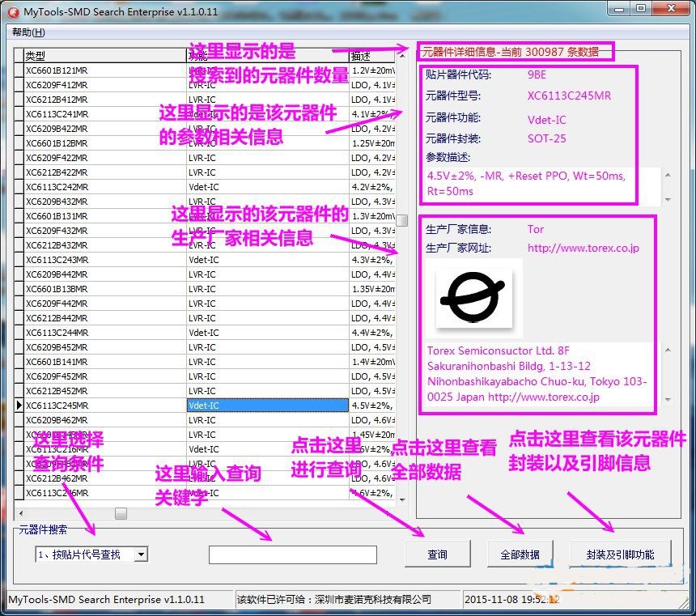
Task: Open the 帮助(H) menu
Action: click(28, 32)
